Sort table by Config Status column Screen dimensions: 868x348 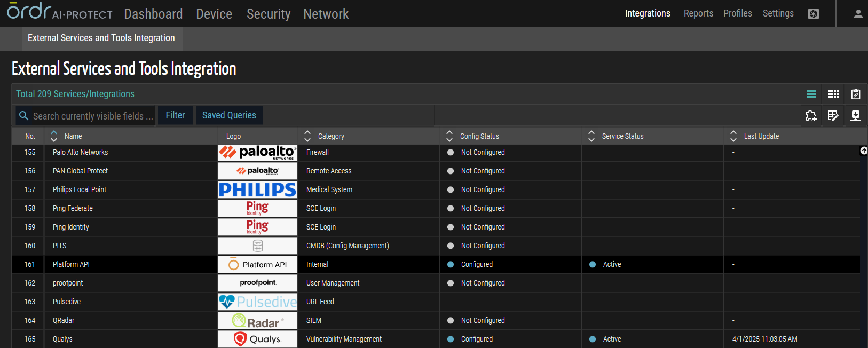[449, 136]
